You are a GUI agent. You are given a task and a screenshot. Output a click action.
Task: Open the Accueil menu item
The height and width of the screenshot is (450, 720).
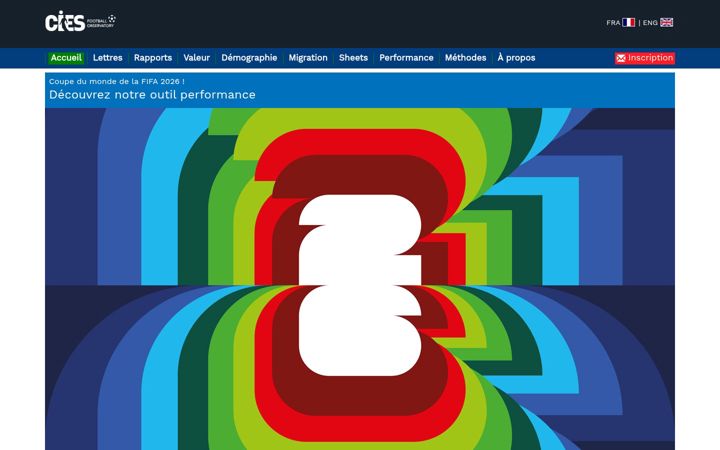point(66,58)
